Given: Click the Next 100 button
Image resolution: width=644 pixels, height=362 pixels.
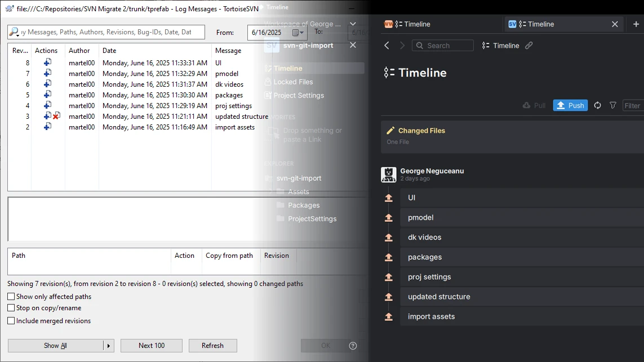Looking at the screenshot, I should point(151,345).
